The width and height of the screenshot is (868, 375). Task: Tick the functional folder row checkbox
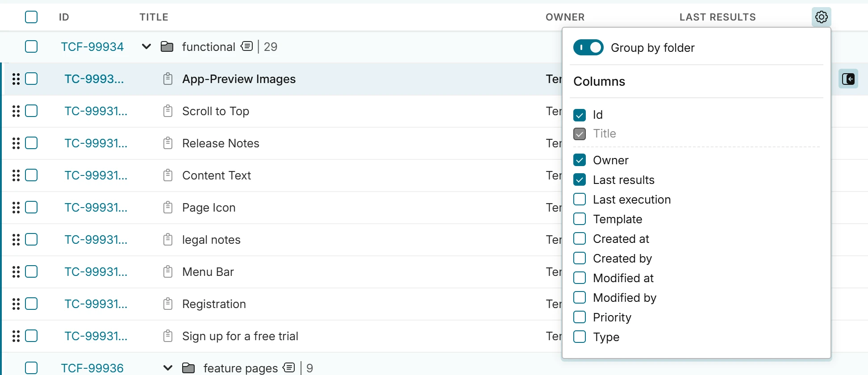point(31,46)
